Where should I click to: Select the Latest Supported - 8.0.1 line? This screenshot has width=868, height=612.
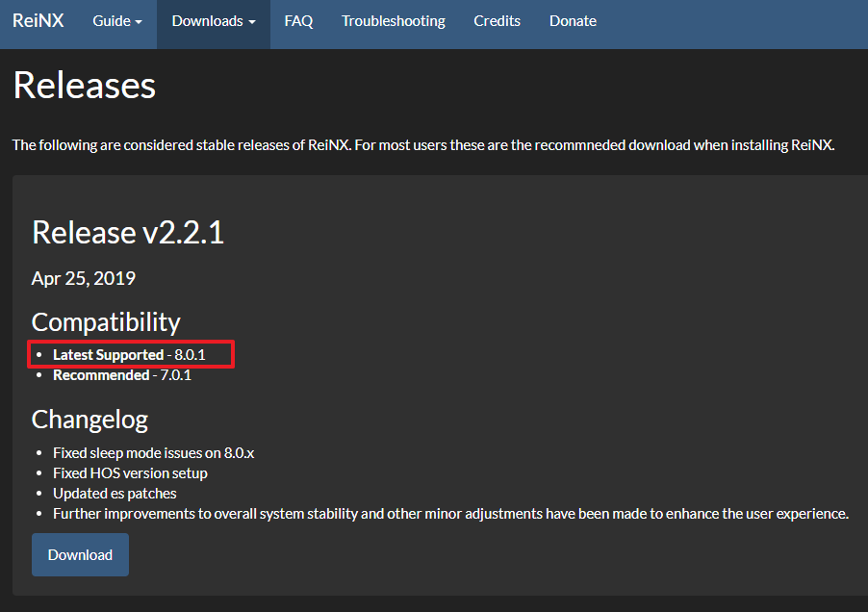coord(129,355)
